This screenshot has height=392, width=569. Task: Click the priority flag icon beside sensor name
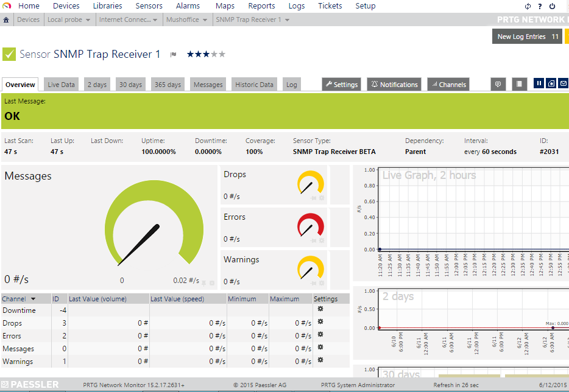click(174, 54)
